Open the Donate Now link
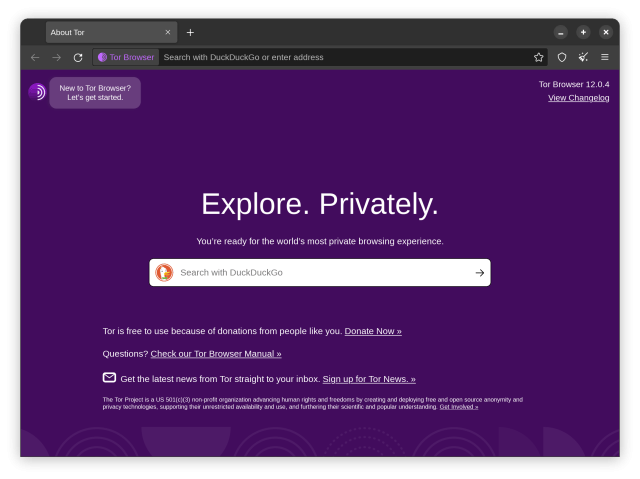640x479 pixels. point(373,331)
